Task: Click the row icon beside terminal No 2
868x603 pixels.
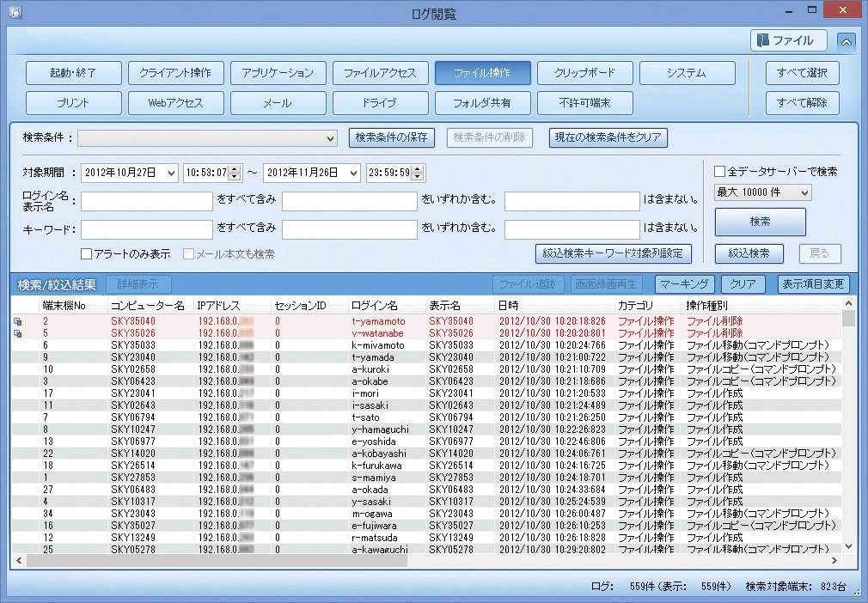Action: pos(18,321)
